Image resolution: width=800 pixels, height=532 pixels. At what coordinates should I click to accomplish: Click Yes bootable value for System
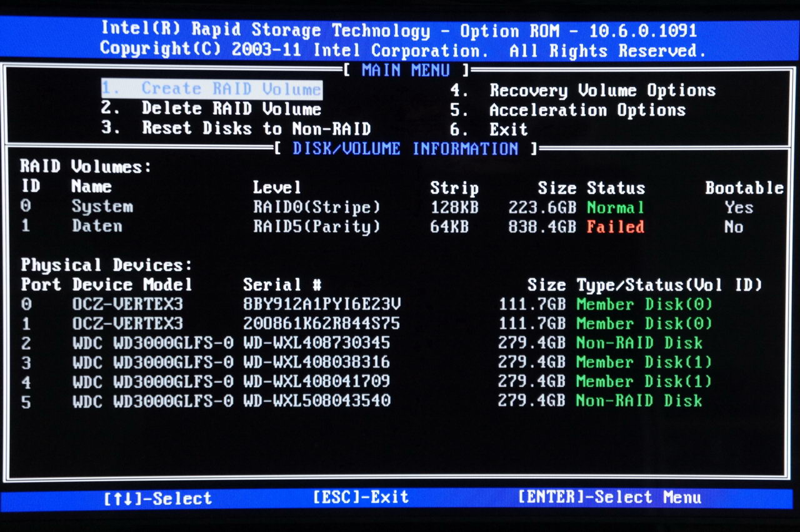click(739, 207)
